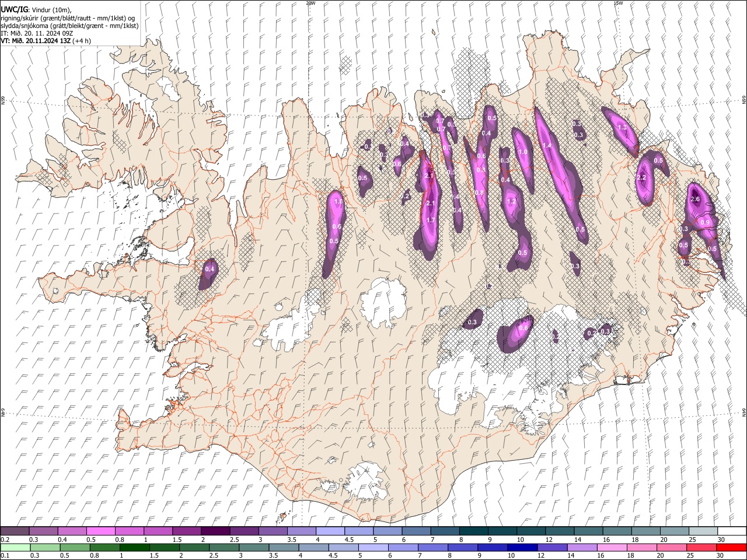The width and height of the screenshot is (747, 560).
Task: Click the 20W longitude label at the top
Action: pos(310,3)
